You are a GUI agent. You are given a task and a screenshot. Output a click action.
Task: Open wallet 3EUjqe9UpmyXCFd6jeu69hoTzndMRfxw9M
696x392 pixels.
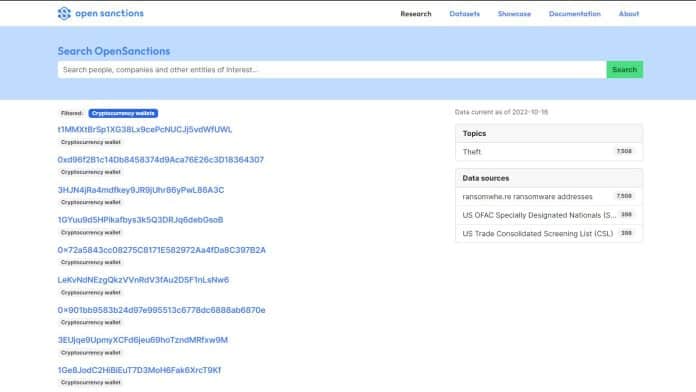click(x=142, y=340)
